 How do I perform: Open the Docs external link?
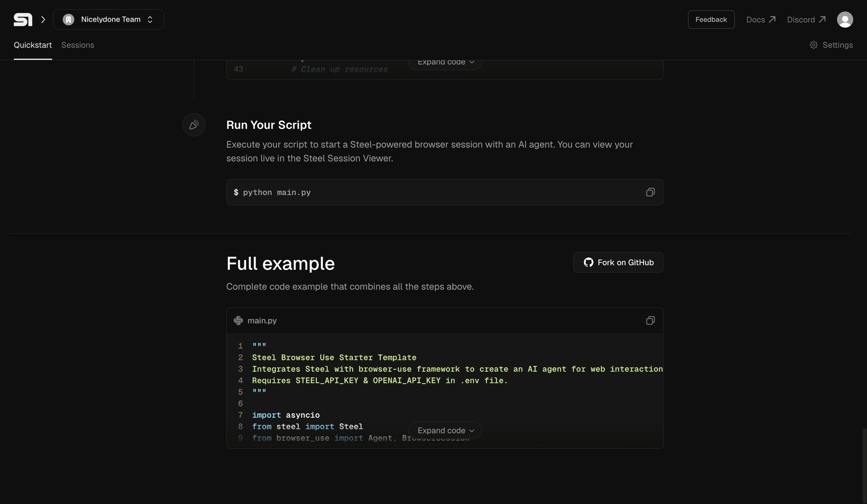coord(761,20)
